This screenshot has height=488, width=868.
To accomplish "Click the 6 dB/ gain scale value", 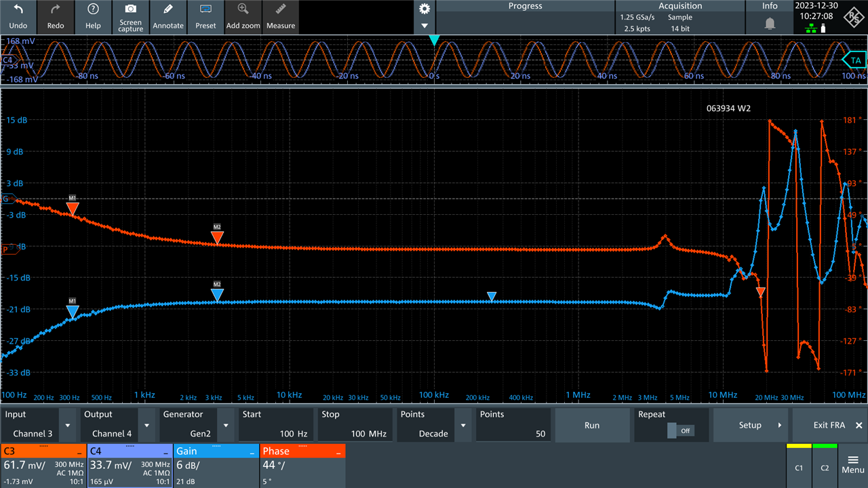I will pos(189,466).
